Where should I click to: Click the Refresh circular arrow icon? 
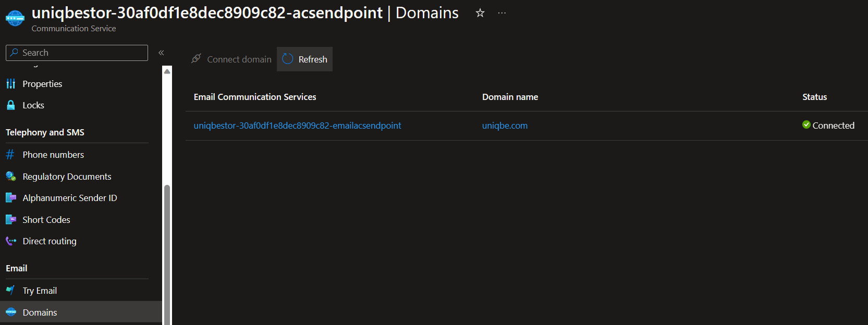pyautogui.click(x=288, y=59)
